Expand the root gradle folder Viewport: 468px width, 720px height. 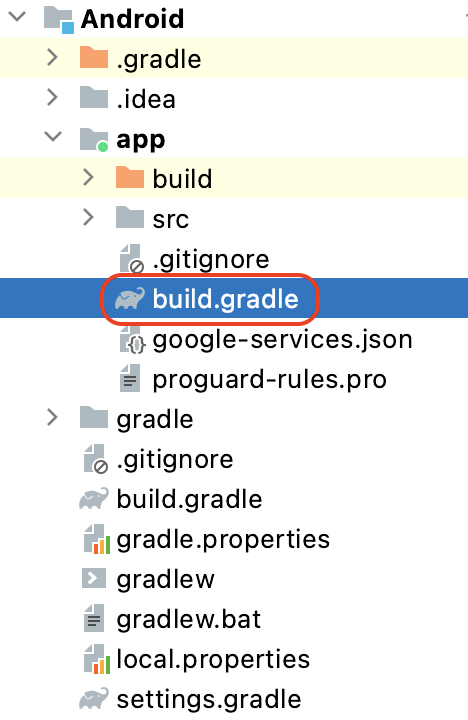[x=53, y=418]
